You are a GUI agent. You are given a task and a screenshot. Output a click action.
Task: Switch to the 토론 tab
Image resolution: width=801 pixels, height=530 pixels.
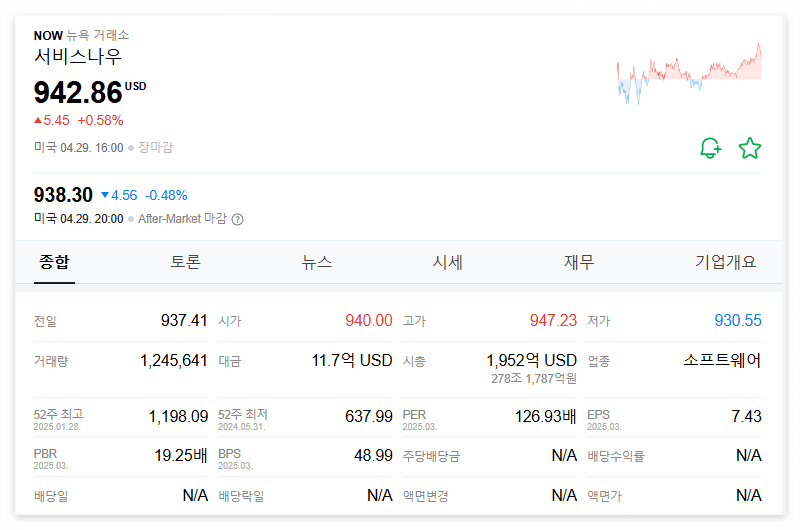[185, 262]
